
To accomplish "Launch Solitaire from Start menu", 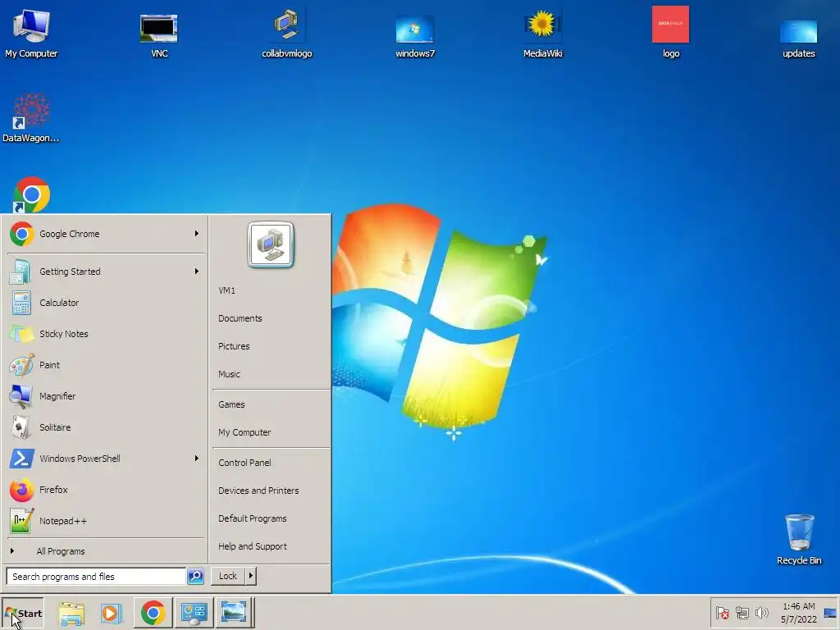I will [x=105, y=427].
